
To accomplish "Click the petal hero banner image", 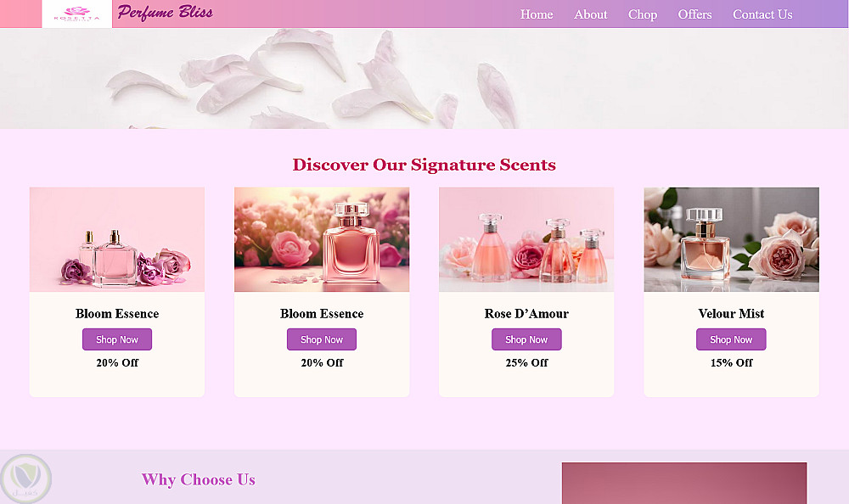I will (x=424, y=79).
